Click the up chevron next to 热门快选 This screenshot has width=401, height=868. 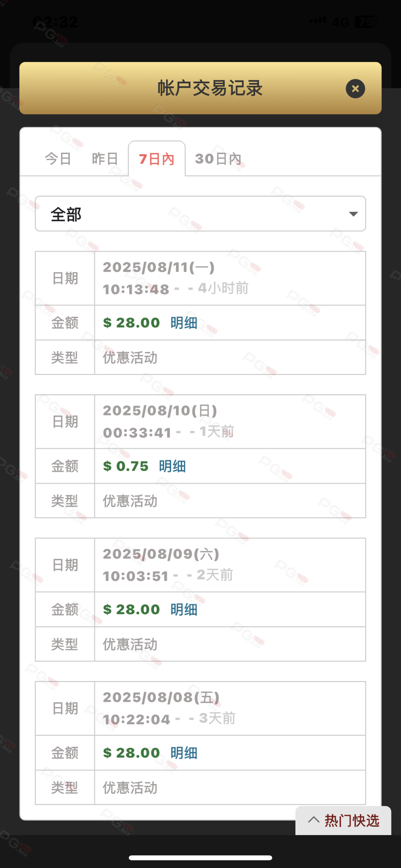[313, 820]
